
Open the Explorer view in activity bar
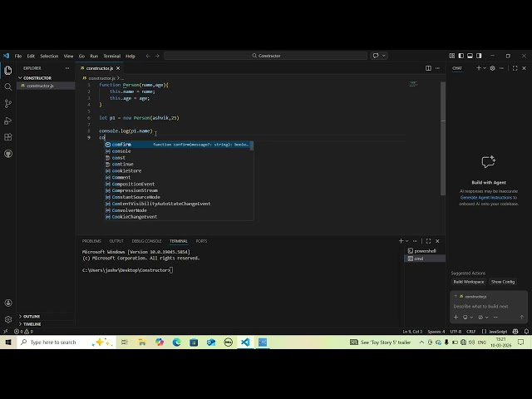pos(8,70)
